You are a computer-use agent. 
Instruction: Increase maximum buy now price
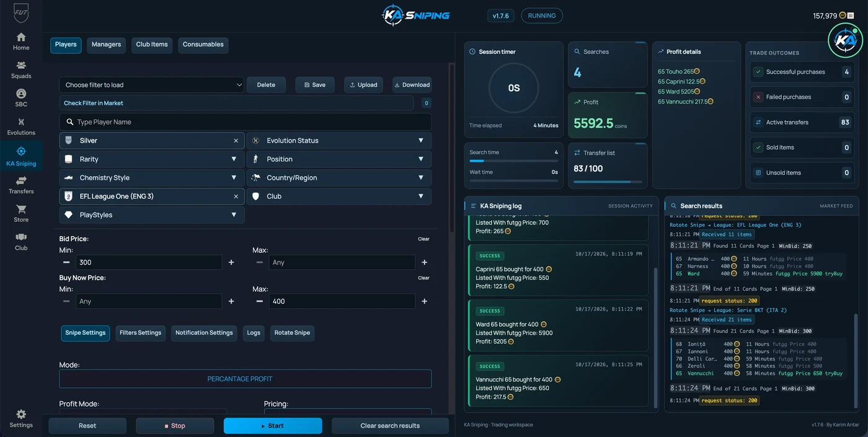(425, 301)
